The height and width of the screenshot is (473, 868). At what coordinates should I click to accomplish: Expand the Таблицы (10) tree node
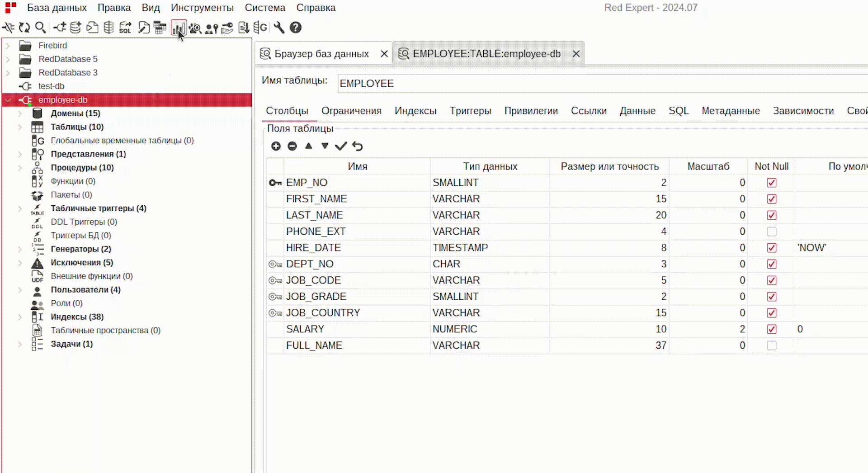[20, 127]
